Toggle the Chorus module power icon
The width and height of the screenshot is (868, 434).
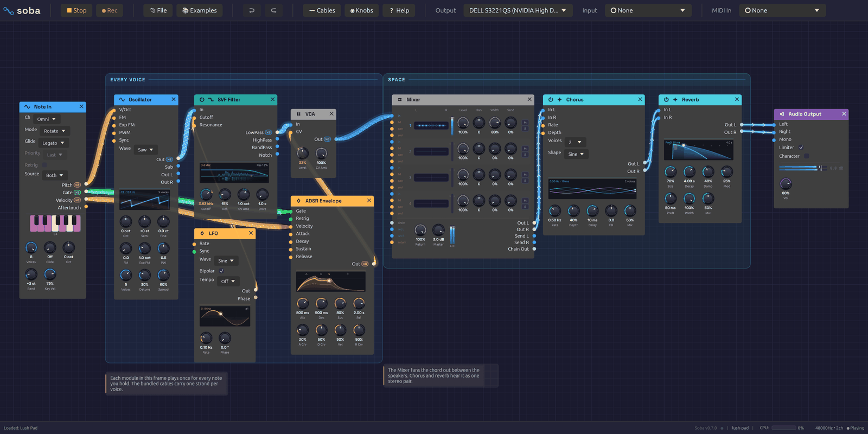pos(551,100)
